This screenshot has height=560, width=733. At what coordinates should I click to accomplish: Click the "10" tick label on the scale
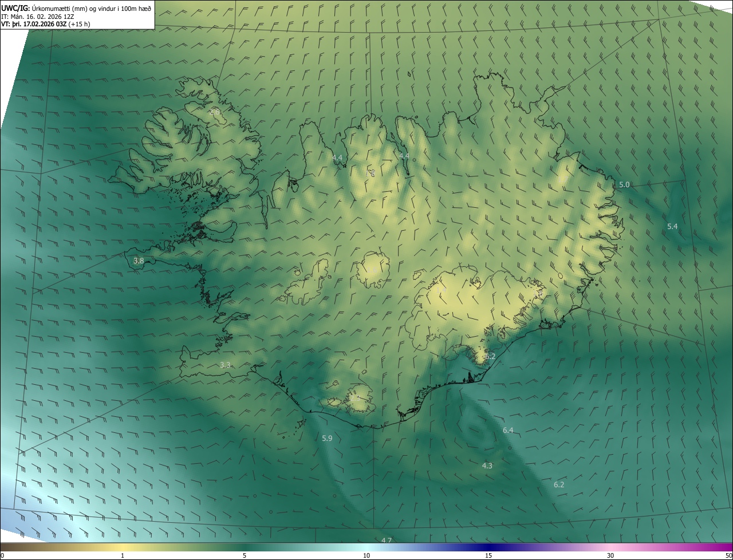pos(366,555)
